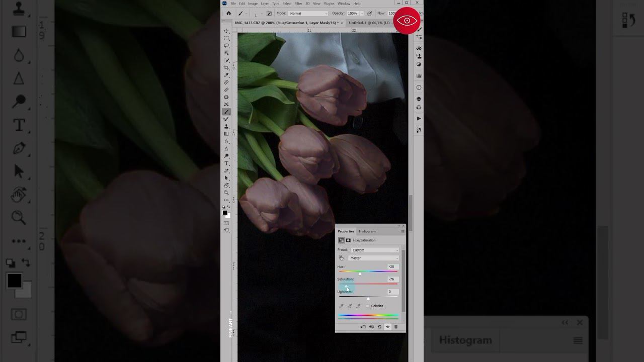
Task: Click the on-image adjustment hand tool
Action: coord(341,258)
